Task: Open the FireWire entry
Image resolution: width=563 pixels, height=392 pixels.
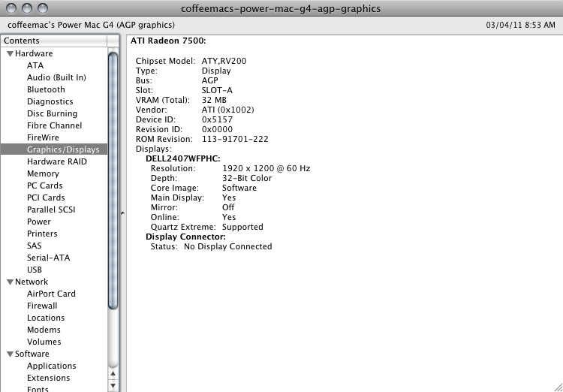Action: click(43, 137)
